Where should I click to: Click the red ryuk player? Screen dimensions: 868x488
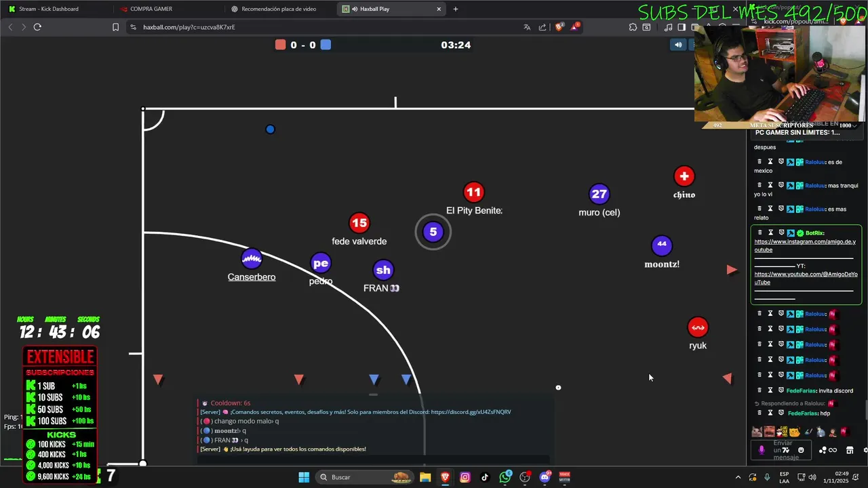pos(698,327)
